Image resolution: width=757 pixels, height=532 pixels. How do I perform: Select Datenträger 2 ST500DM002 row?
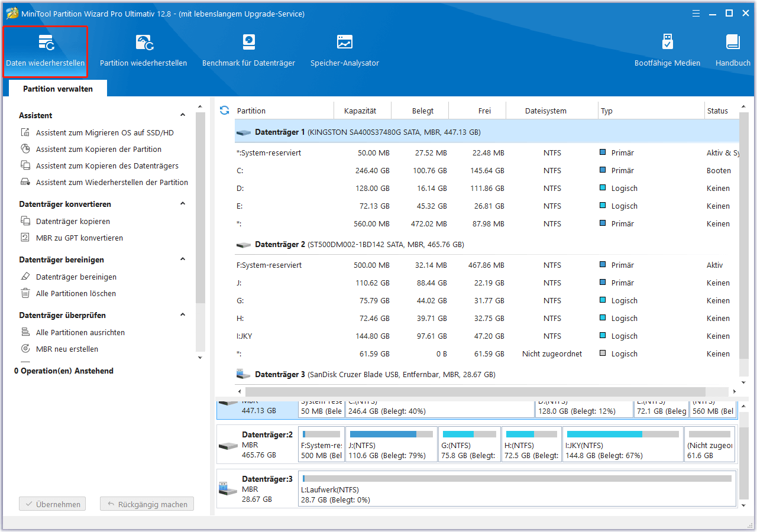click(x=487, y=244)
